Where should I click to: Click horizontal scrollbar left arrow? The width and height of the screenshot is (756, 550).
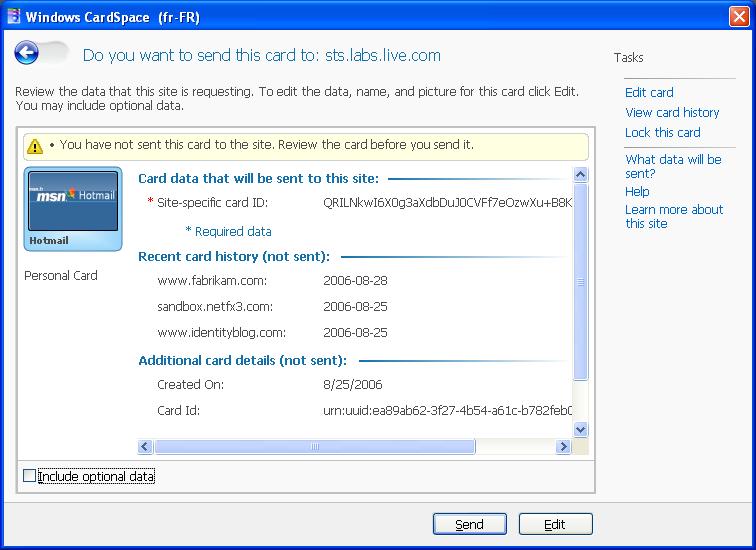point(145,447)
